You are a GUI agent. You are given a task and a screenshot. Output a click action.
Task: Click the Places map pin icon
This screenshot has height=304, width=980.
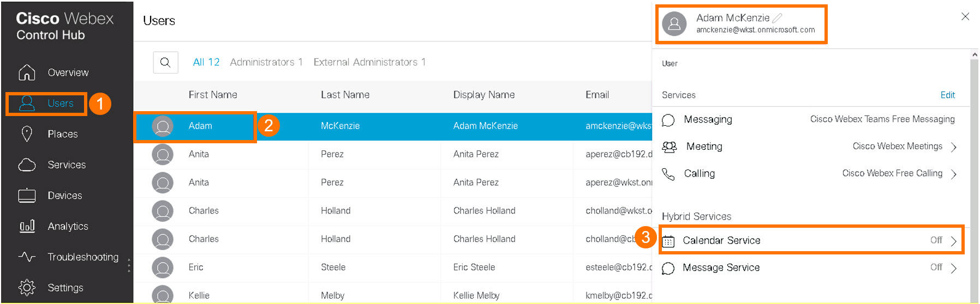(27, 134)
